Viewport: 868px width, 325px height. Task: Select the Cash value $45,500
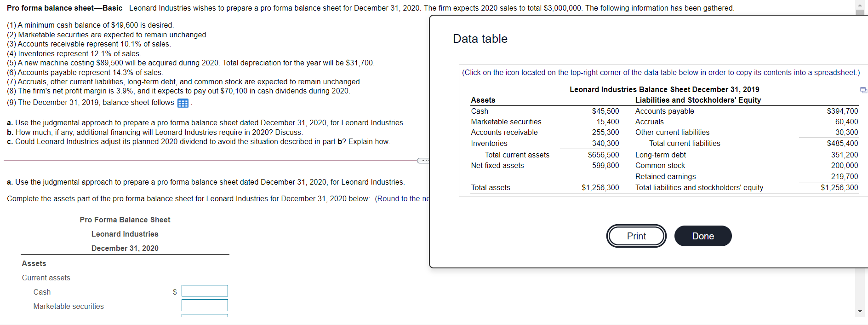pyautogui.click(x=605, y=111)
